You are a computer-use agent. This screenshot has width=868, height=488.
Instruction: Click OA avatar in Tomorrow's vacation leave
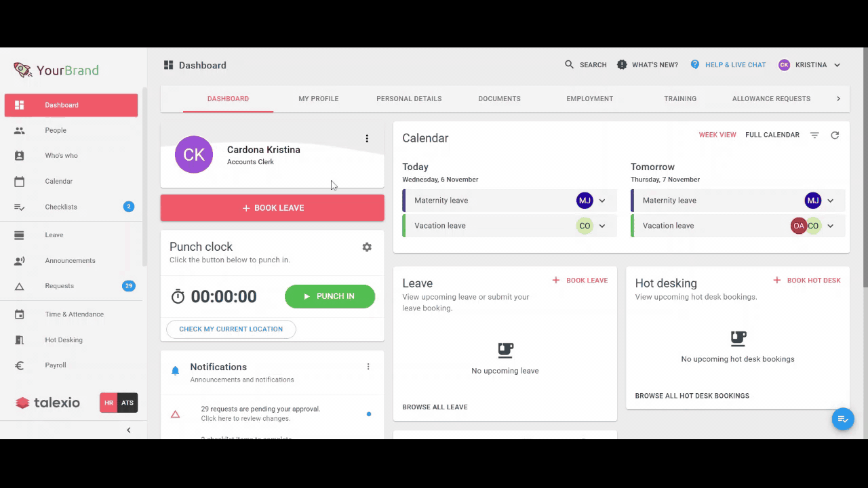[798, 226]
